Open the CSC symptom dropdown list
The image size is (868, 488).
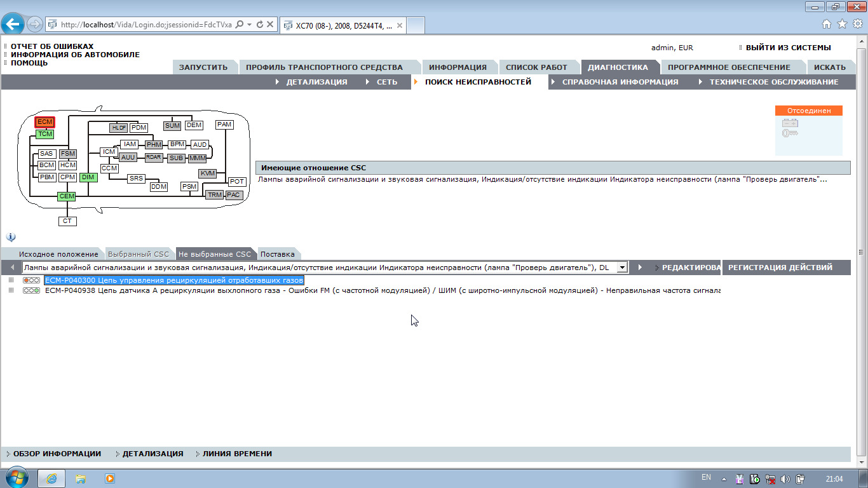(622, 268)
